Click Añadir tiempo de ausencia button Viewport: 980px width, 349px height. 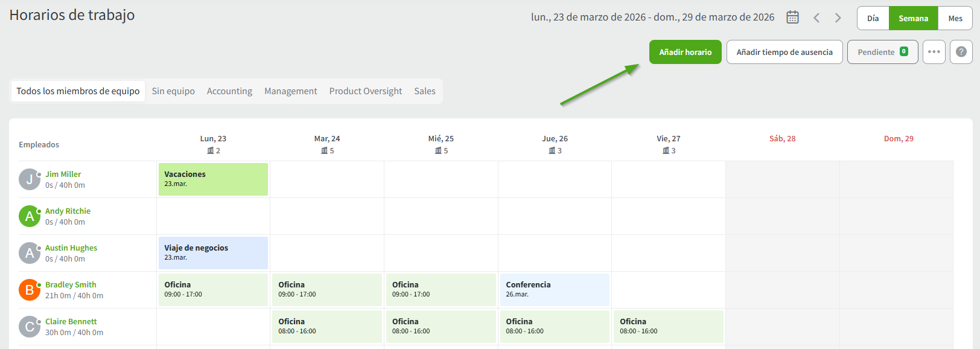(784, 52)
